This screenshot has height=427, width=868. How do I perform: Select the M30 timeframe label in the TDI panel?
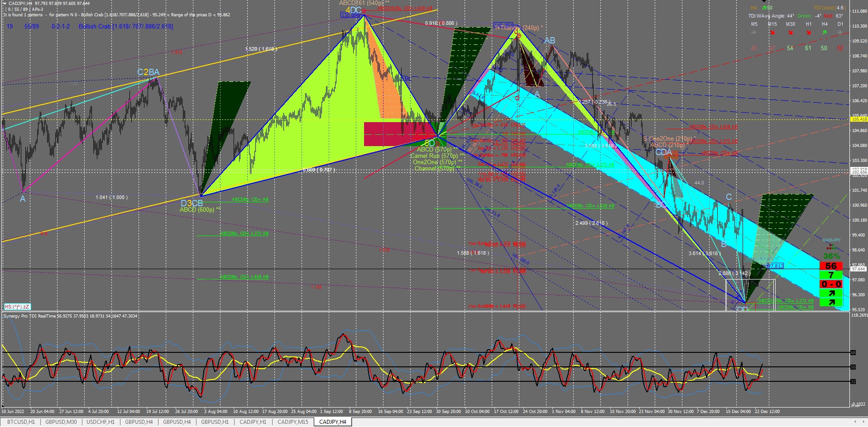[790, 24]
